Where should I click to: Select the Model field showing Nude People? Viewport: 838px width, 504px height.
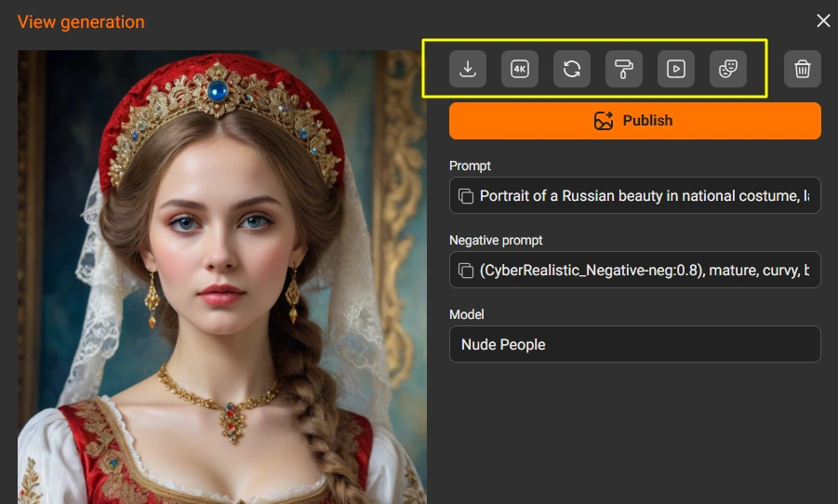(635, 344)
